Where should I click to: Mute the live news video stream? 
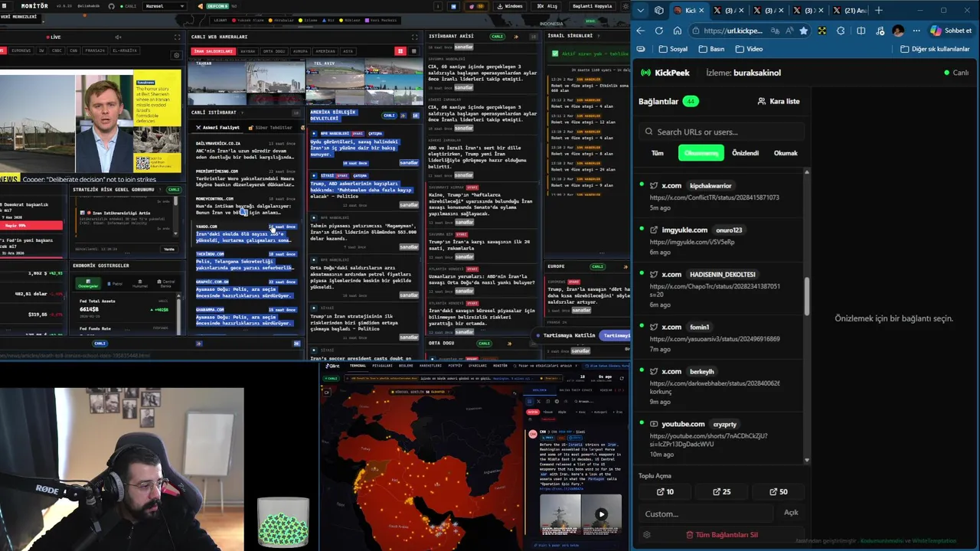pyautogui.click(x=118, y=37)
